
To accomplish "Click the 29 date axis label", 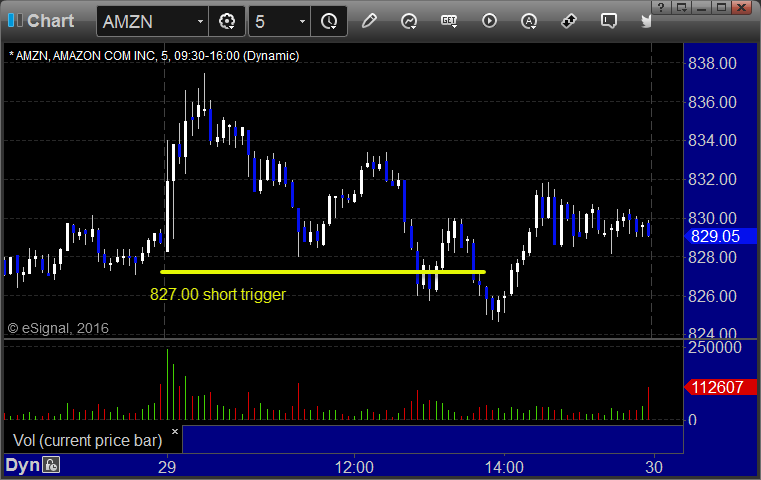I will coord(167,467).
